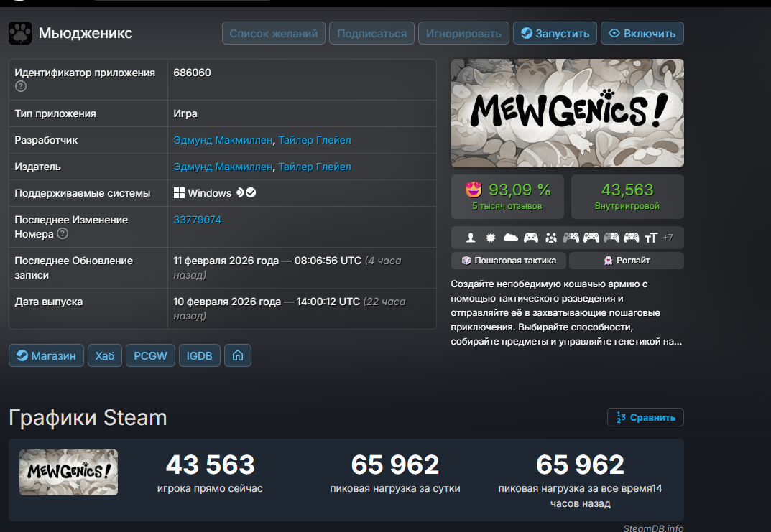Viewport: 771px width, 532px height.
Task: Open the Пошаговая тактика tag
Action: tap(509, 261)
